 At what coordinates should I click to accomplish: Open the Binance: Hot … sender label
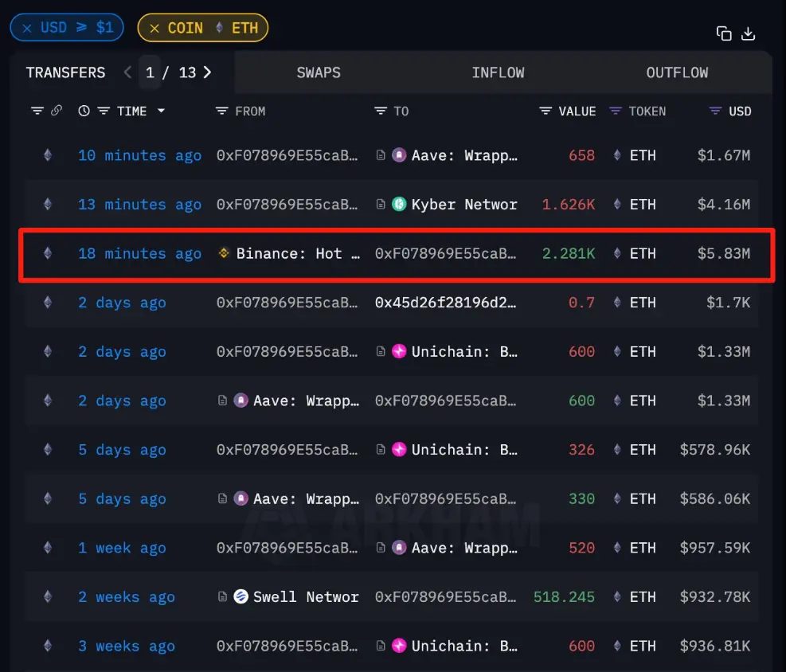point(299,253)
